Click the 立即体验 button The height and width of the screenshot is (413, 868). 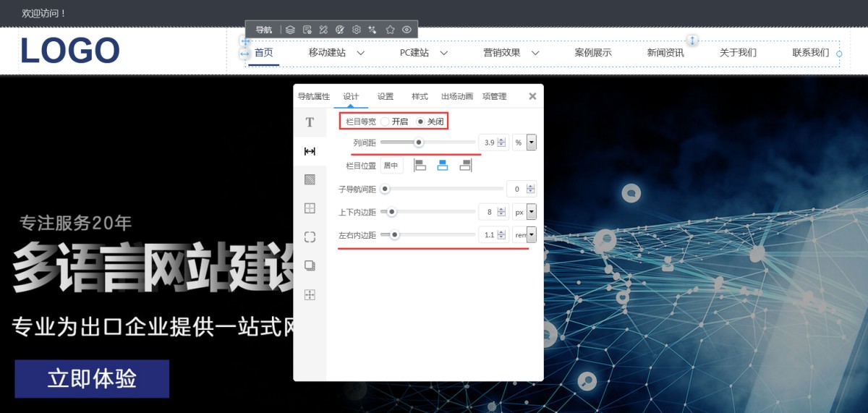click(92, 379)
